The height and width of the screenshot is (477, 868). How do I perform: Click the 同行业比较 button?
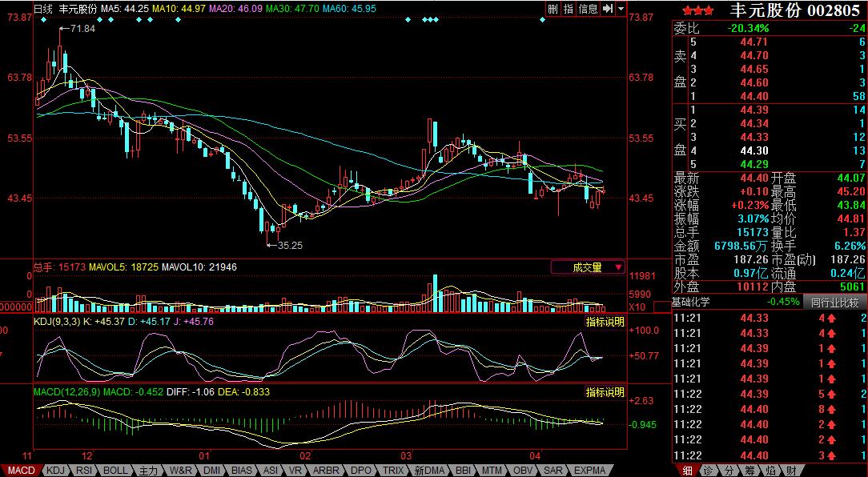[834, 303]
